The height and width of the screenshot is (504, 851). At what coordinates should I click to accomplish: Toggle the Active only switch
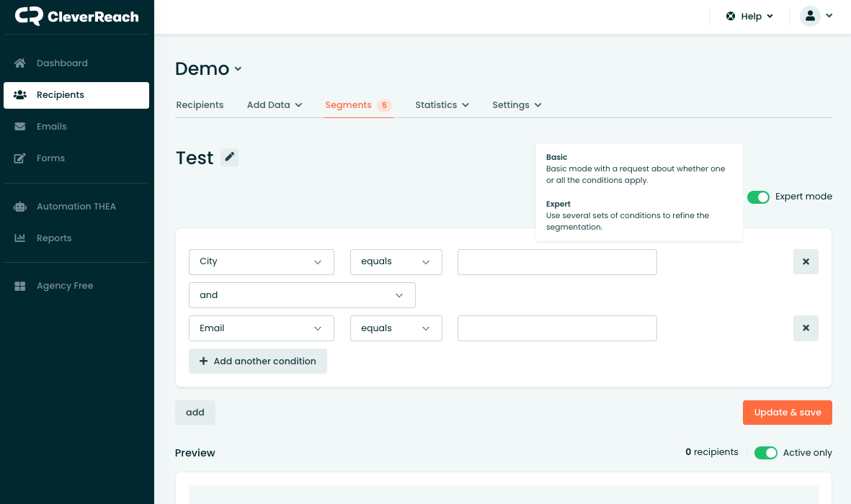765,453
